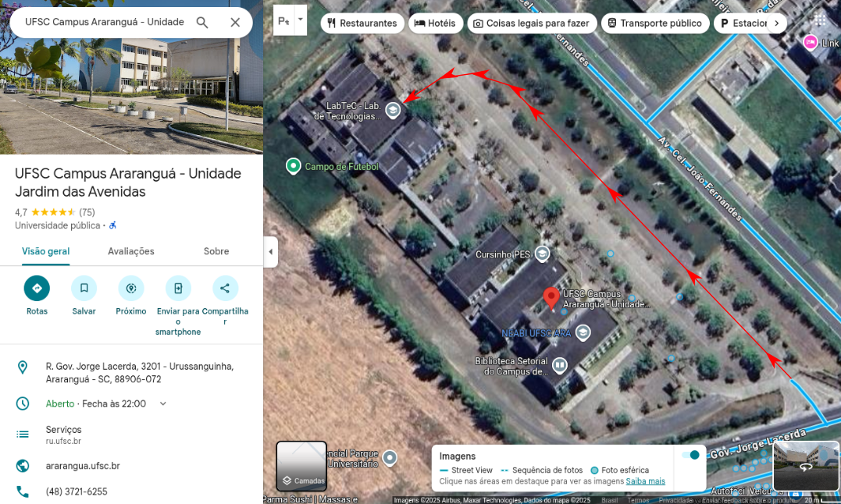This screenshot has height=504, width=841.
Task: Toggle the Imagens Street View switch
Action: 690,456
